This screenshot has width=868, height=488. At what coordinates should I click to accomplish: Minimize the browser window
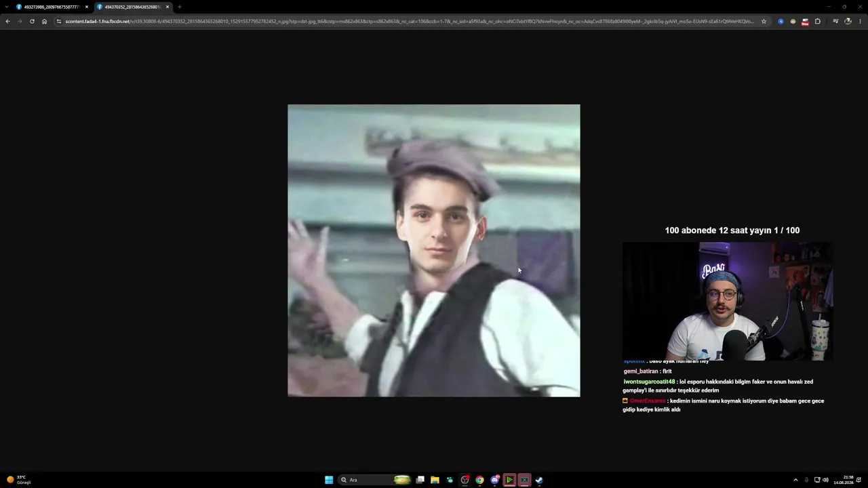829,7
